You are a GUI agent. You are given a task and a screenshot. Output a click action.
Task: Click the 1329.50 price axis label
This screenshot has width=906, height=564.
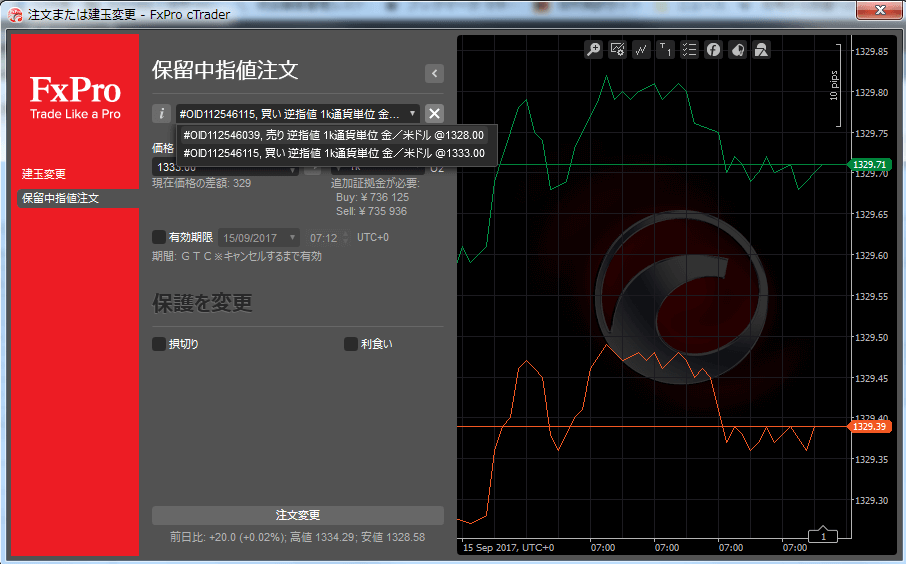coord(872,337)
